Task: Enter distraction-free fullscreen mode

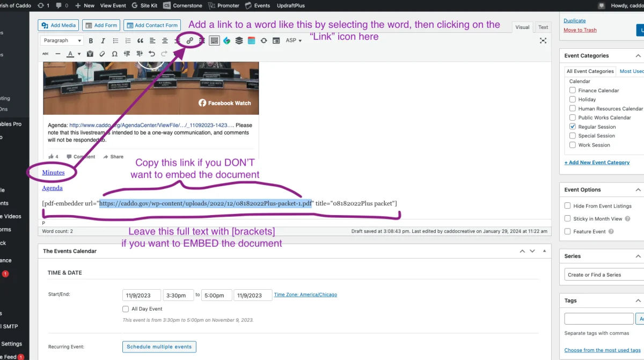Action: 543,41
